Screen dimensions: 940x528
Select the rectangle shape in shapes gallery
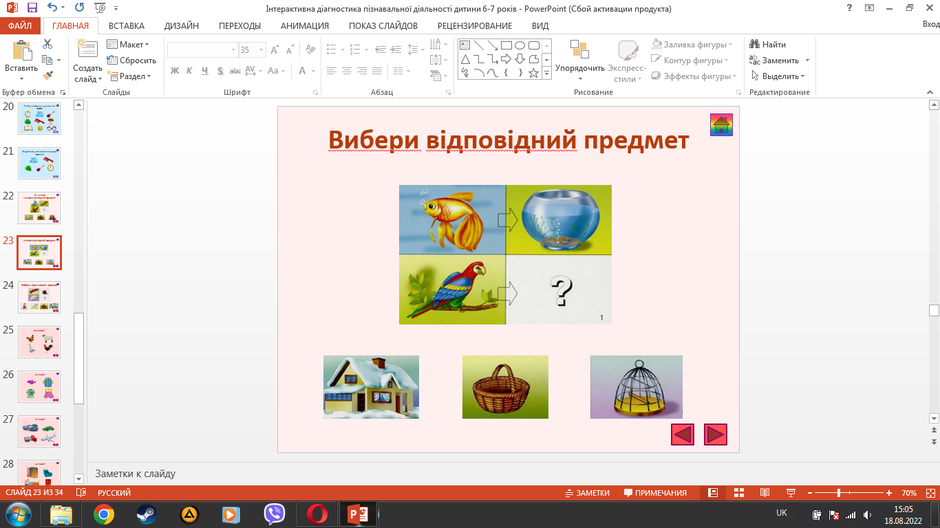coord(506,46)
